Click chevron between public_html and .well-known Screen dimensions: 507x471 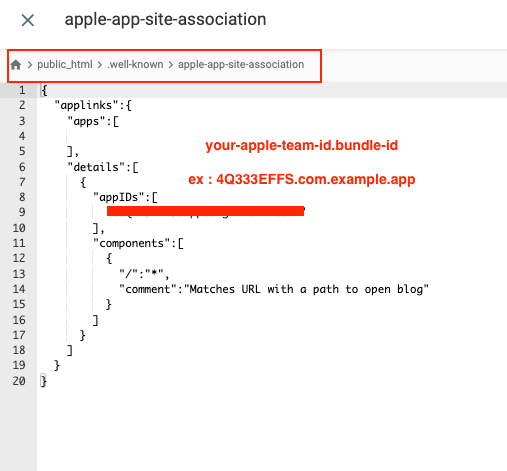click(100, 65)
